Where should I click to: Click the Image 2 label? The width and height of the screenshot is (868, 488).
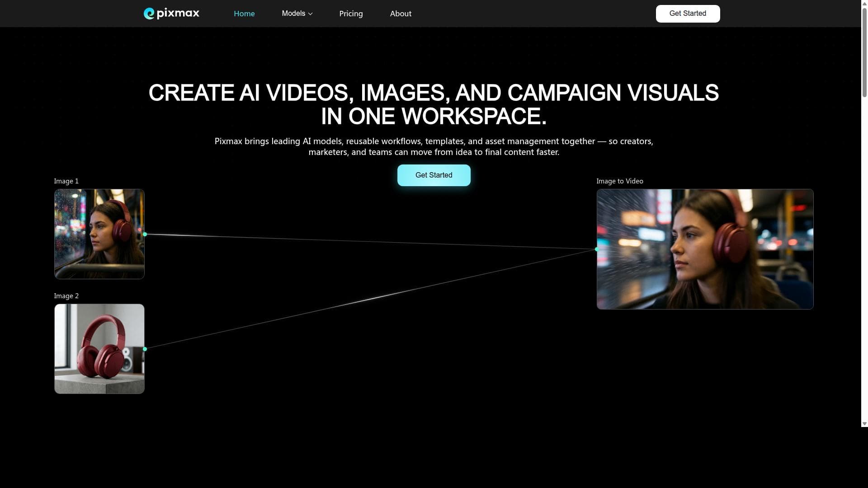pos(66,296)
